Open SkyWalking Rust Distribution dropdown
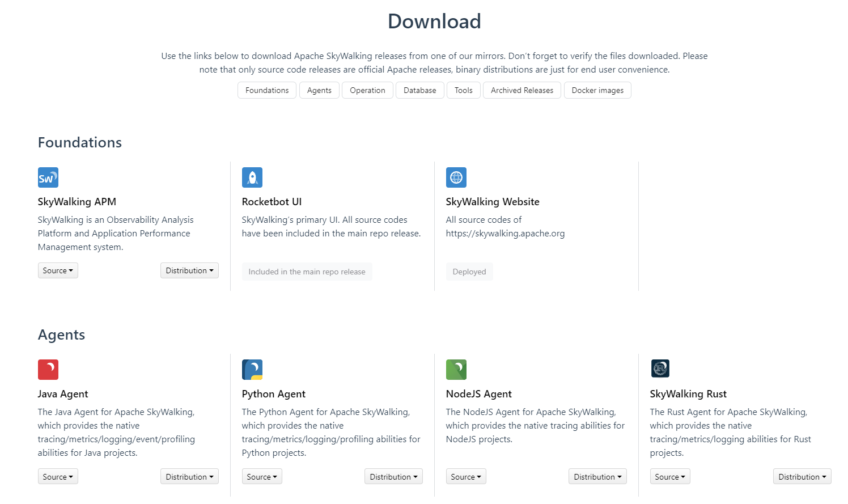 coord(802,477)
